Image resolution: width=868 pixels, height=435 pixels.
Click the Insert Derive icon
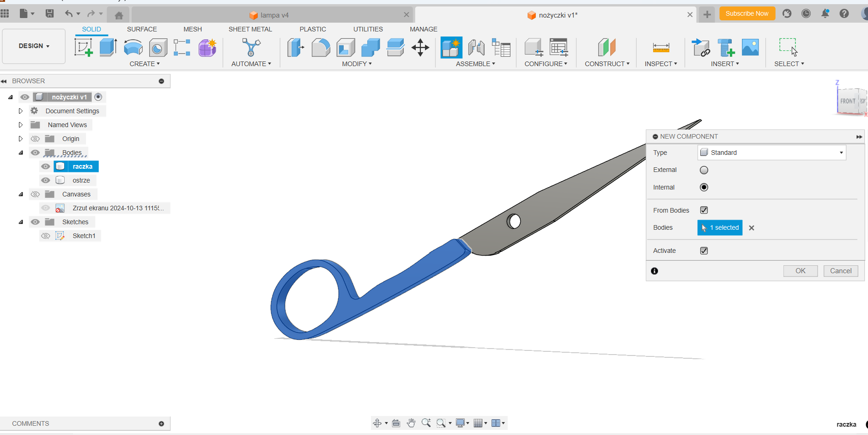coord(701,48)
